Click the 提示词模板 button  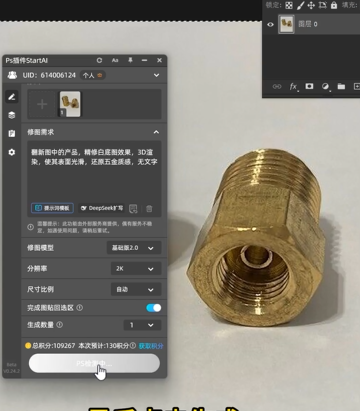pos(52,208)
